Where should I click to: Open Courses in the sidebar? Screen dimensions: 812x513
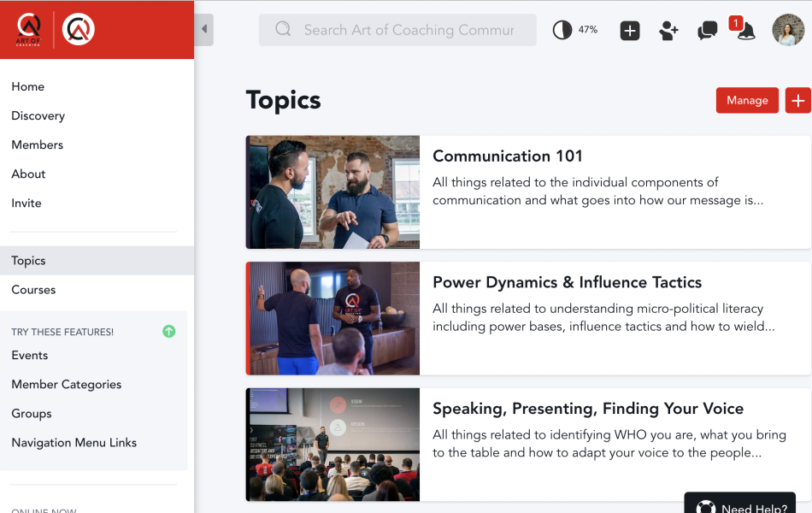(x=33, y=290)
